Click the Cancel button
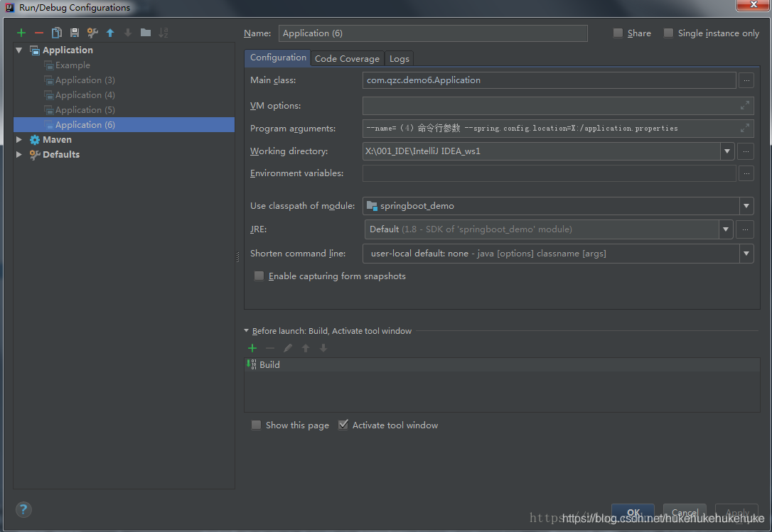The image size is (772, 532). click(x=685, y=512)
